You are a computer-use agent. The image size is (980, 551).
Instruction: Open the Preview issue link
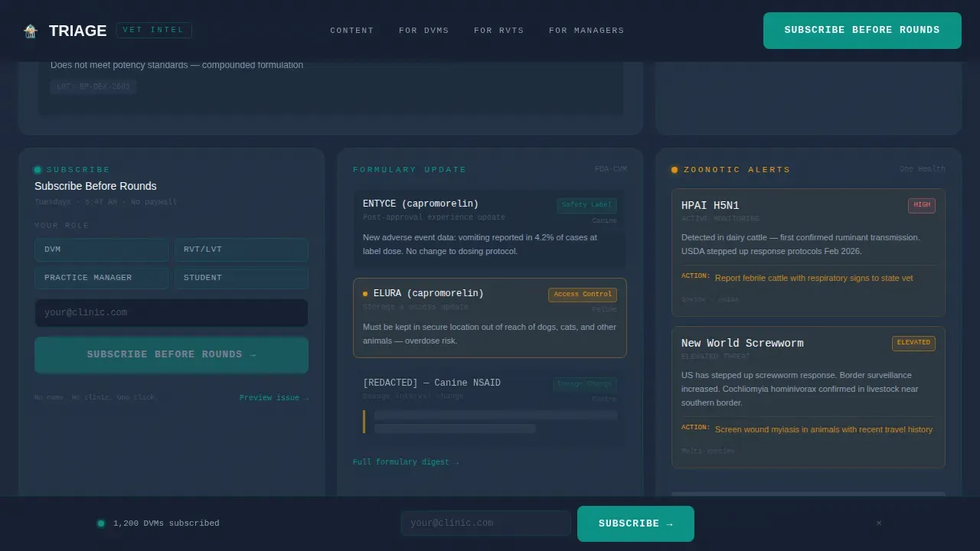[274, 398]
